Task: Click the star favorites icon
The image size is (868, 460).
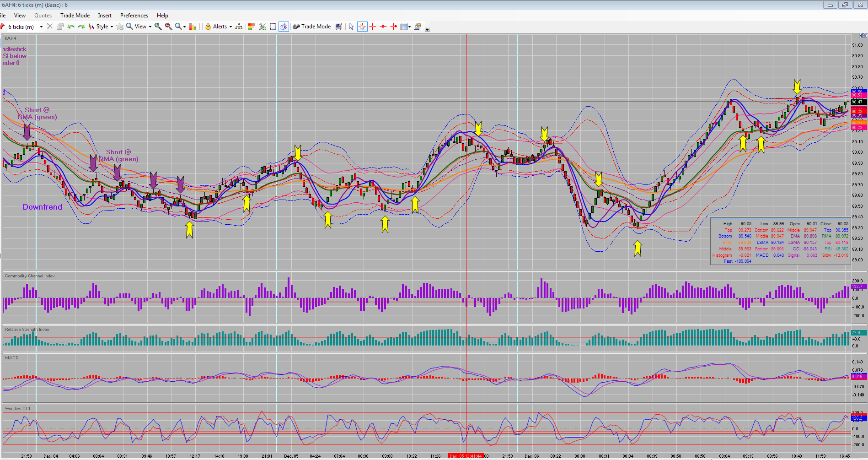Action: point(120,27)
